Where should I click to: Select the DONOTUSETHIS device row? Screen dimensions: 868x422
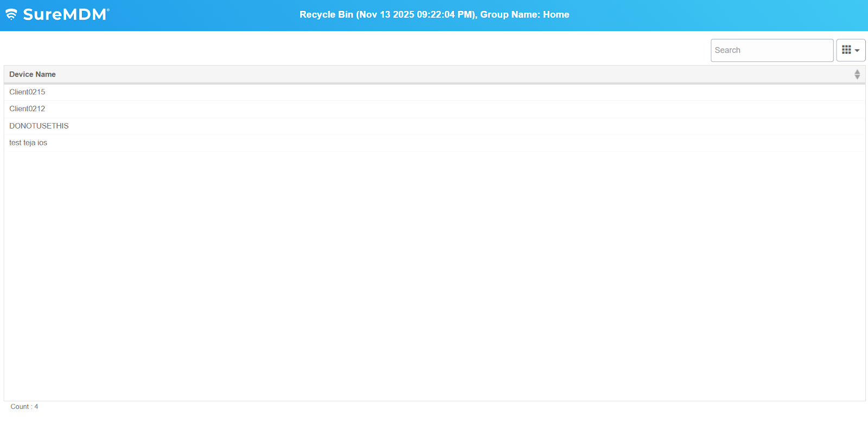coord(39,126)
